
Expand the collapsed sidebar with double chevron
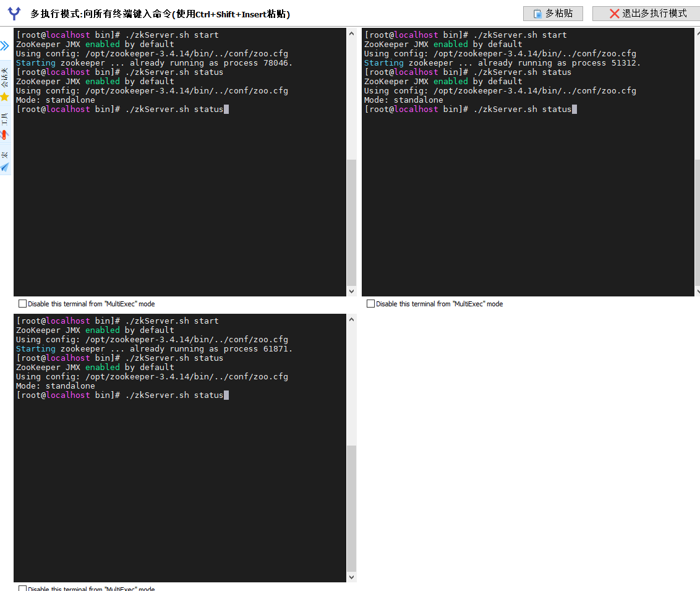point(4,46)
